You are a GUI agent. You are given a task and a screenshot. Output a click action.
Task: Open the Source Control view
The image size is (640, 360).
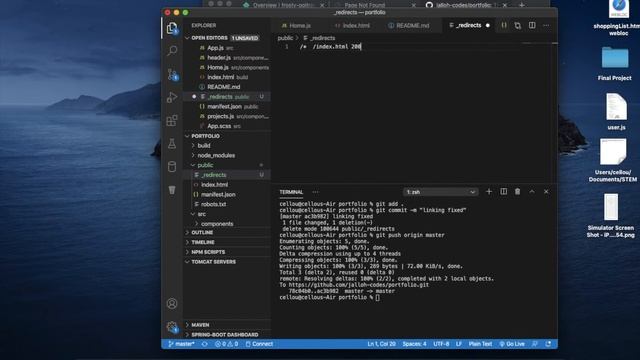click(172, 74)
